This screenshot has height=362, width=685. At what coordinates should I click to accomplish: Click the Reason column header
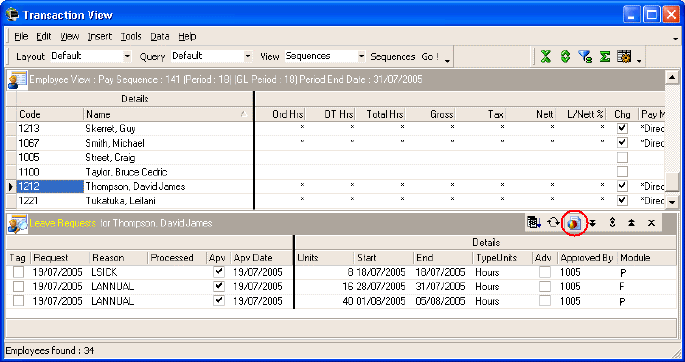(118, 258)
